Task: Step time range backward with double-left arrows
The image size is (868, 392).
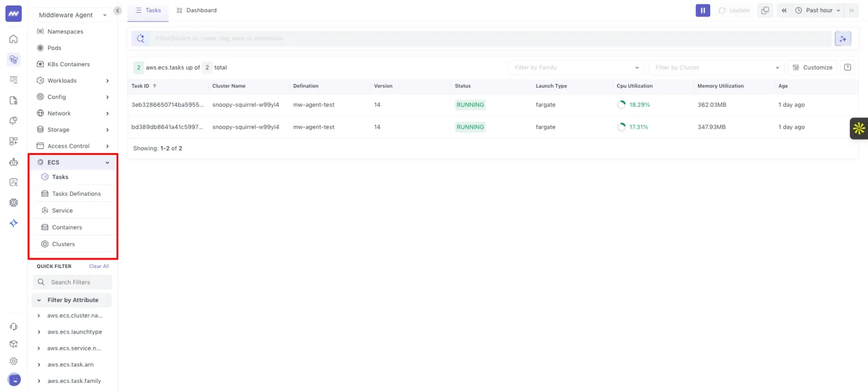Action: click(784, 10)
